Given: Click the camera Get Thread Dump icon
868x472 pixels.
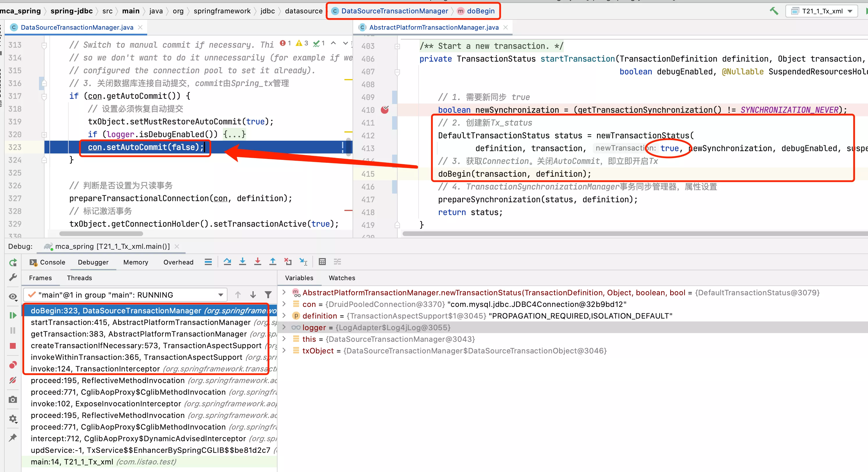Looking at the screenshot, I should (x=13, y=400).
